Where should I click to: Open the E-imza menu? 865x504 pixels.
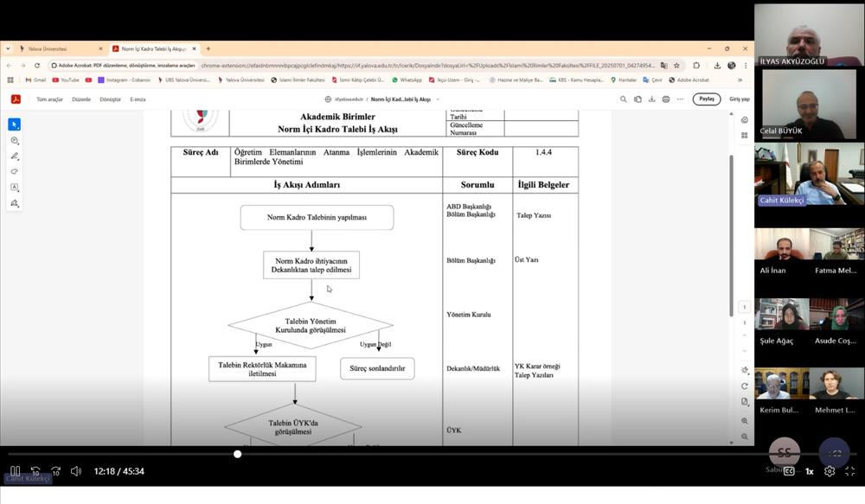pyautogui.click(x=138, y=99)
